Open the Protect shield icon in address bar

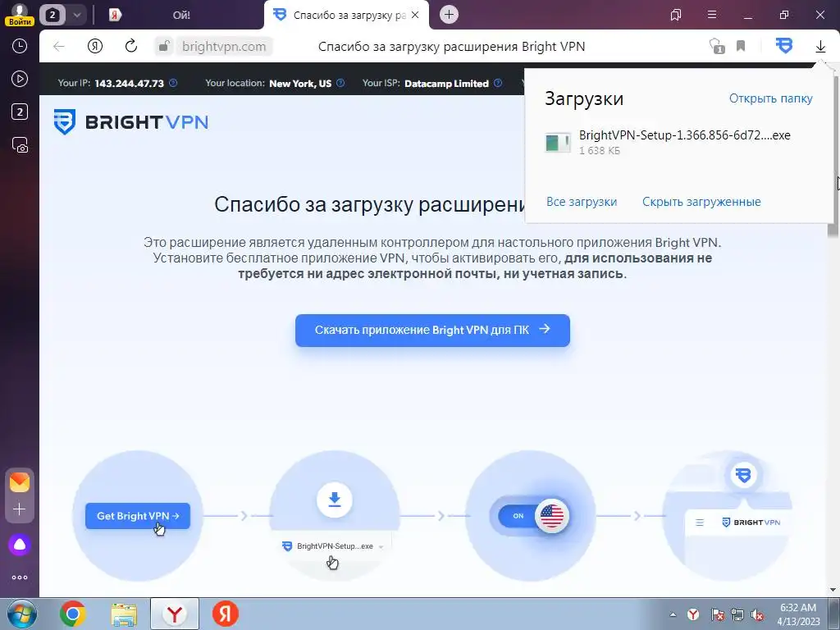click(x=715, y=46)
